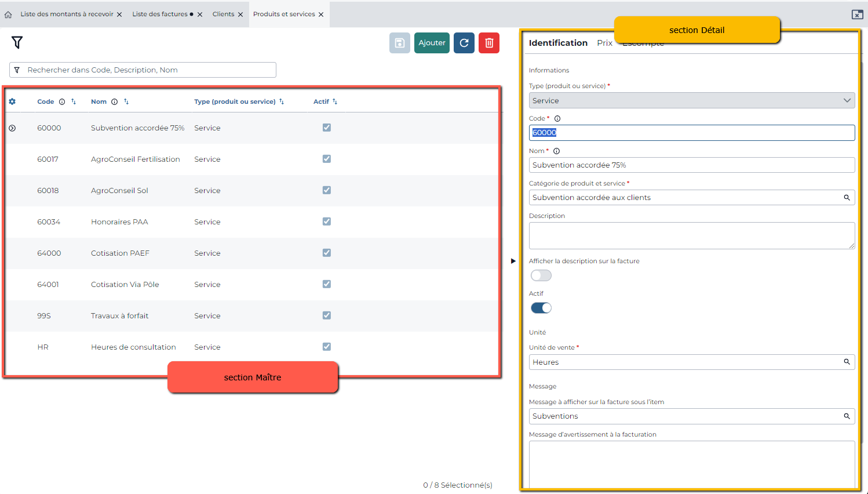The width and height of the screenshot is (868, 494).
Task: Toggle the Actif checkbox for AgroConseil Fertilisation
Action: [327, 159]
